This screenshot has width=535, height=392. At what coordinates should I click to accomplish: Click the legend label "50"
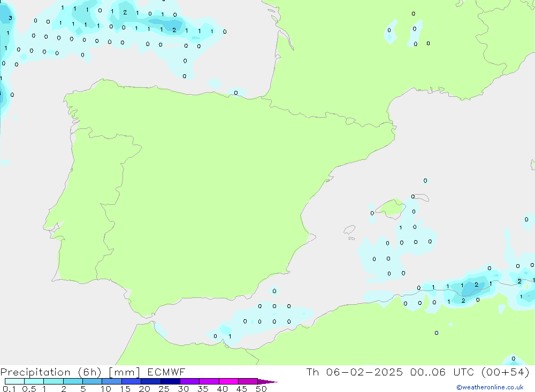click(x=261, y=389)
